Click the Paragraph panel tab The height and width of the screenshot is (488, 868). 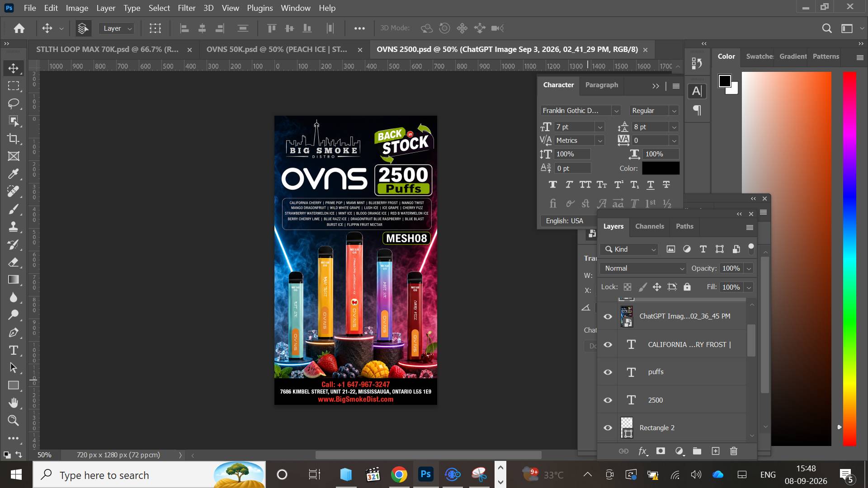(x=601, y=85)
